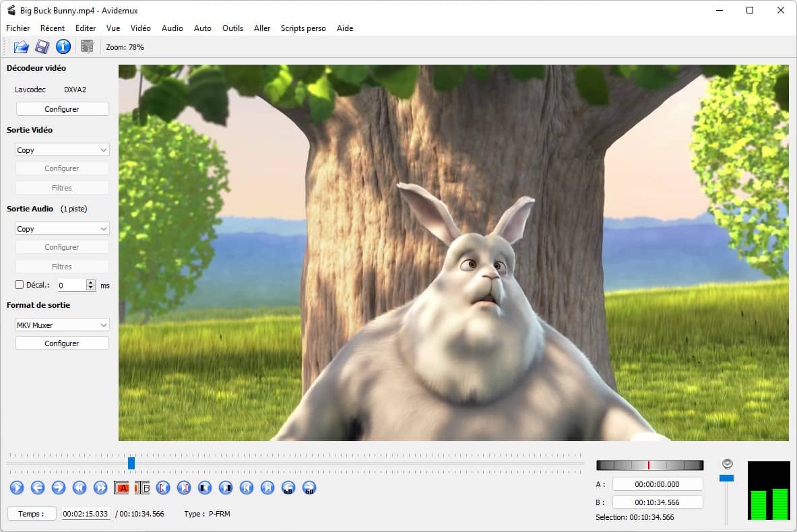
Task: Decrease the Décal. value with the down arrow
Action: tap(90, 288)
